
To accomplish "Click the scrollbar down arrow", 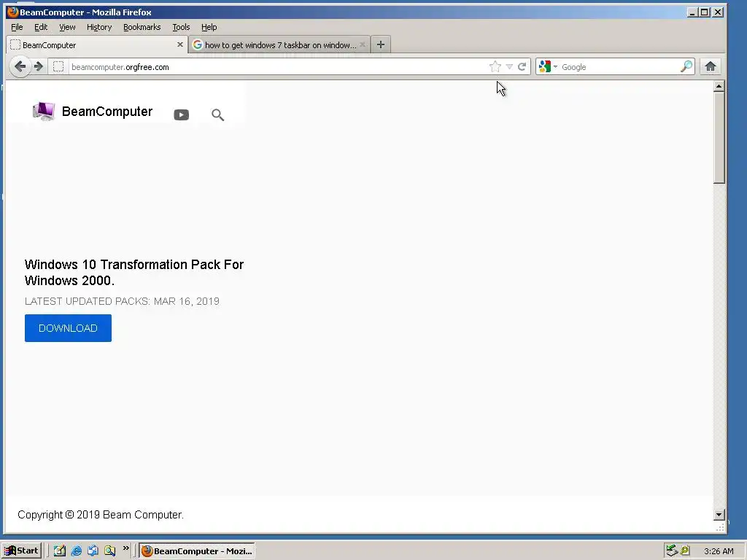I will [719, 514].
